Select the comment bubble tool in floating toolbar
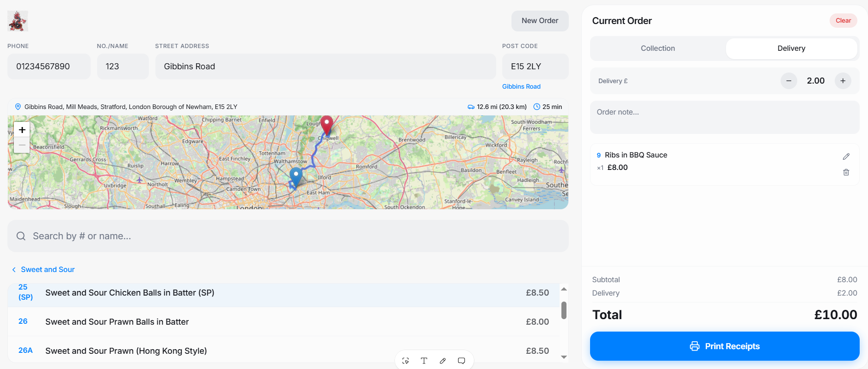The height and width of the screenshot is (369, 868). pyautogui.click(x=462, y=361)
